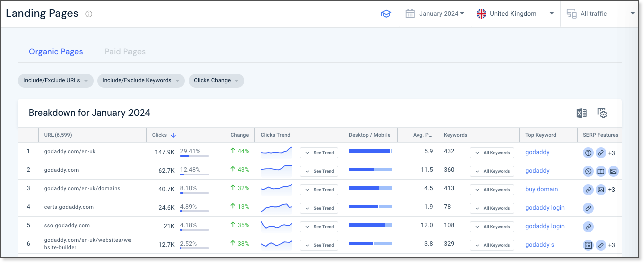The image size is (644, 263).
Task: Click image SERP icon in godaddy.com row
Action: (613, 171)
